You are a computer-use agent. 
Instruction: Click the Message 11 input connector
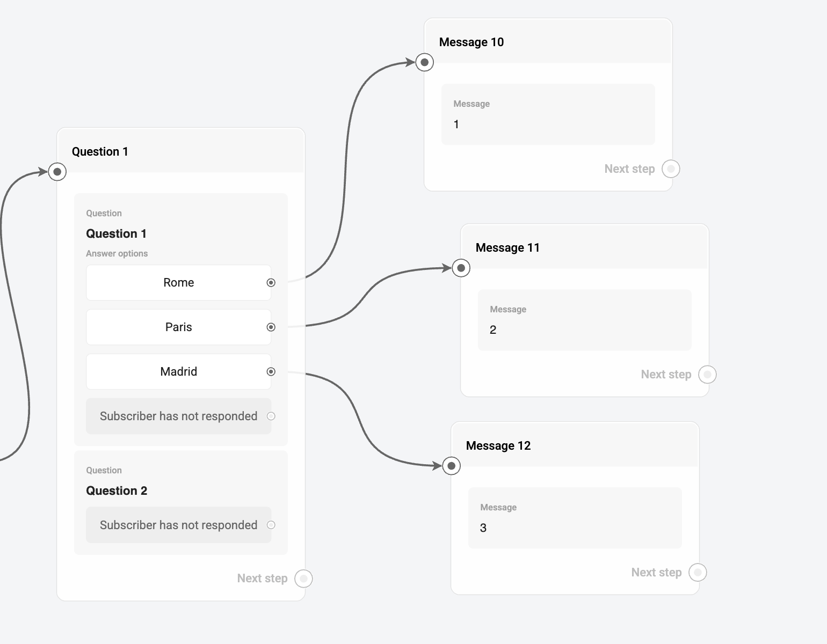(x=461, y=268)
